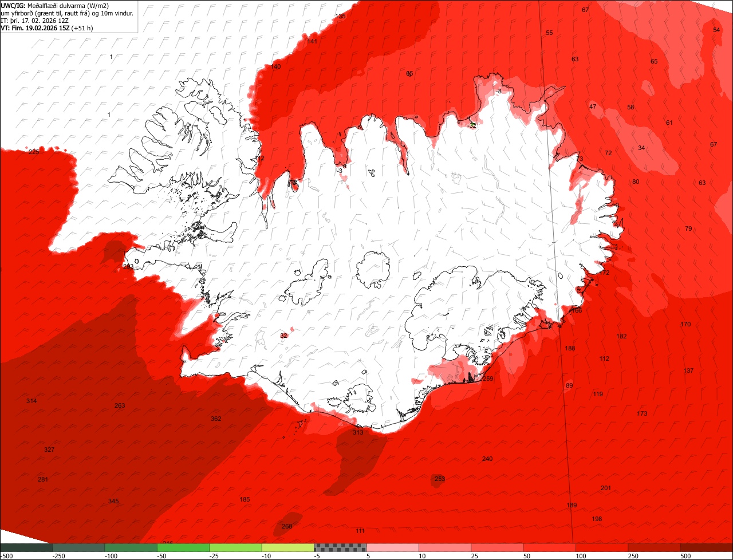Click the flux value 268
The image size is (733, 560).
287,526
